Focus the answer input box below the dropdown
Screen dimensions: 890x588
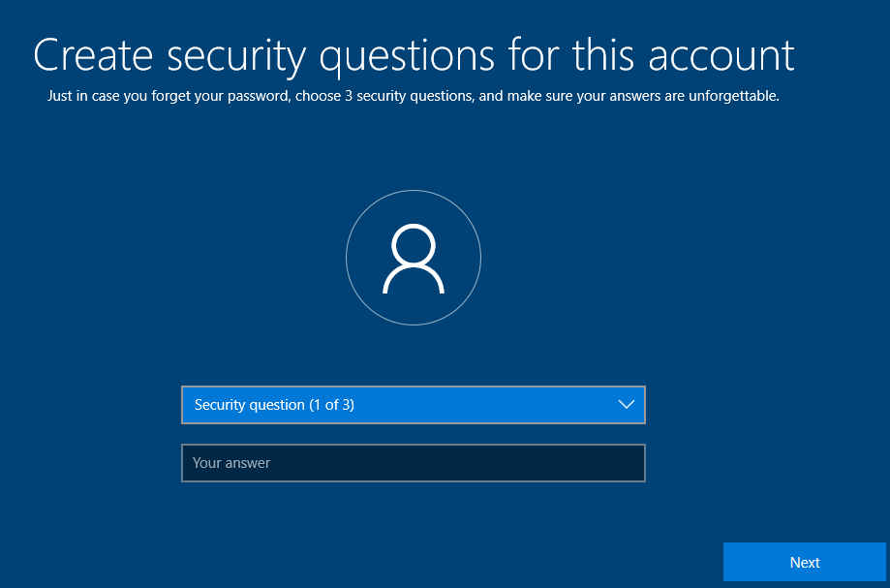pos(414,463)
